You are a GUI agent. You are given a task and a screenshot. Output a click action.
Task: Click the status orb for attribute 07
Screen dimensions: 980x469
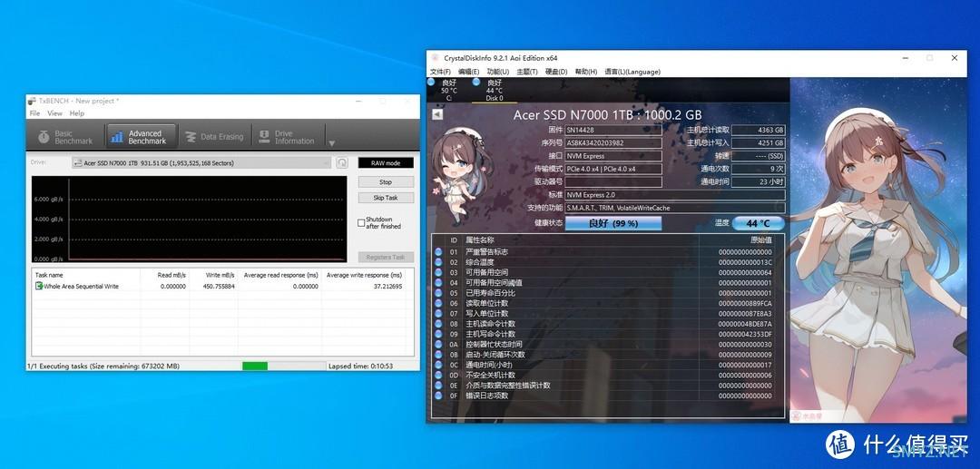pyautogui.click(x=438, y=314)
